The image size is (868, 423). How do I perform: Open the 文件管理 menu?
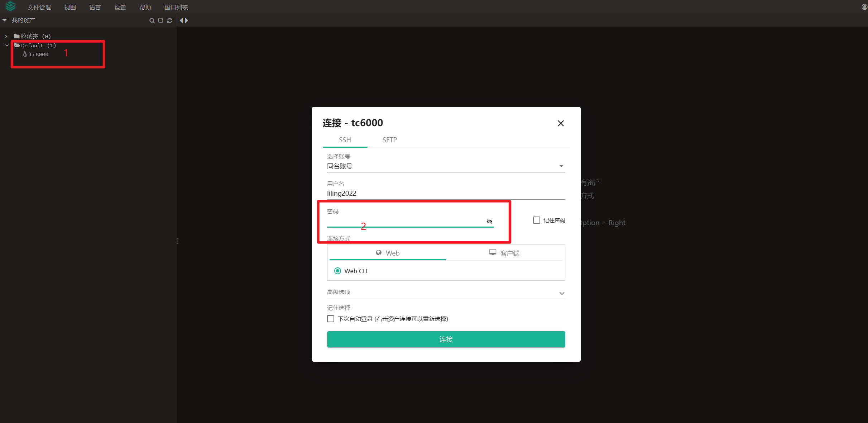(39, 7)
